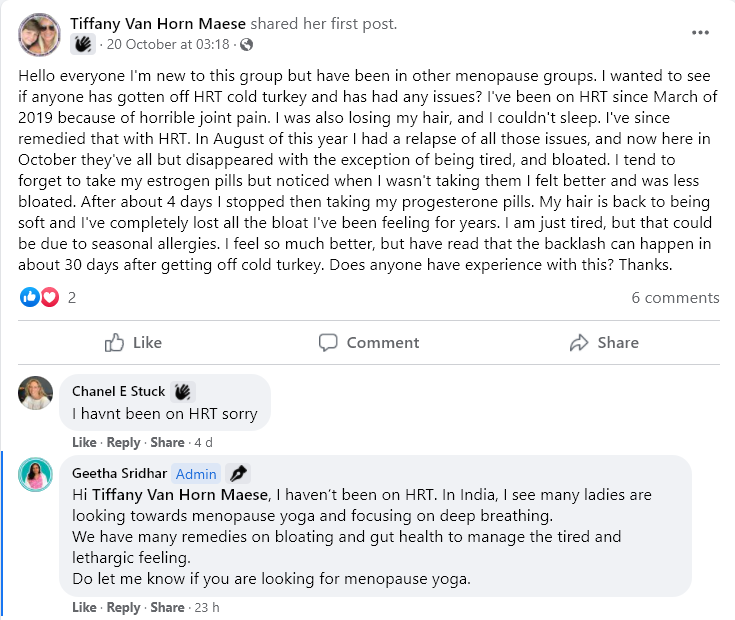The width and height of the screenshot is (735, 620).
Task: Open Chanel E Stuck's avatar
Action: (36, 393)
